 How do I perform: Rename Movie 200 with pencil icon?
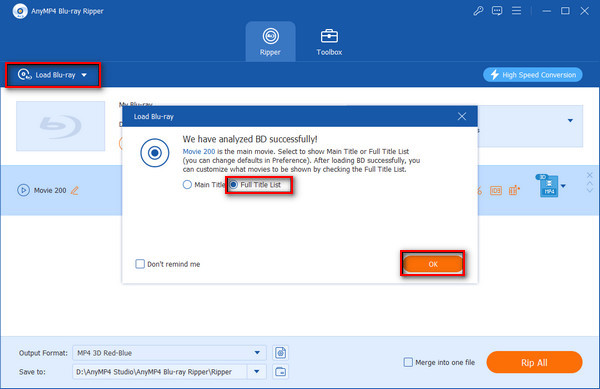pos(75,190)
